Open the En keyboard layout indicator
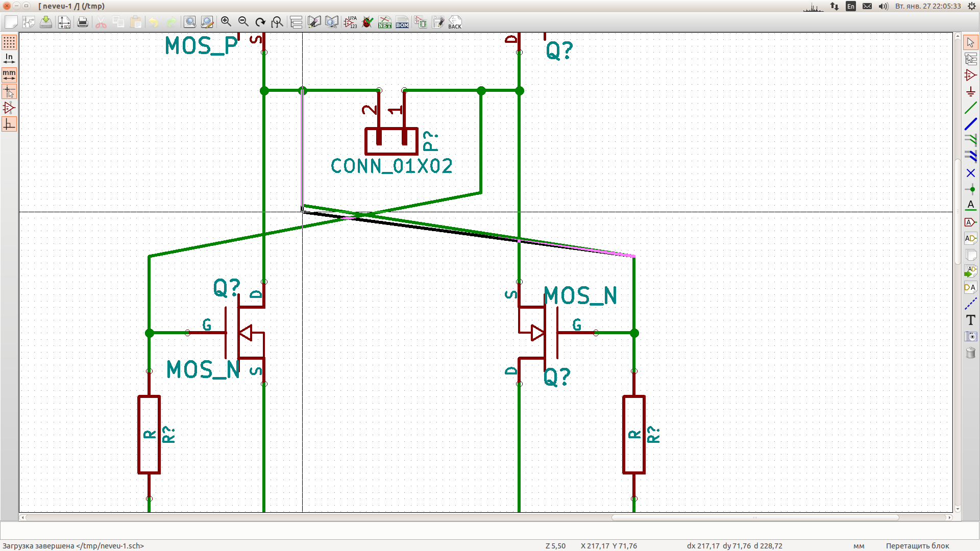The width and height of the screenshot is (980, 551). coord(850,6)
